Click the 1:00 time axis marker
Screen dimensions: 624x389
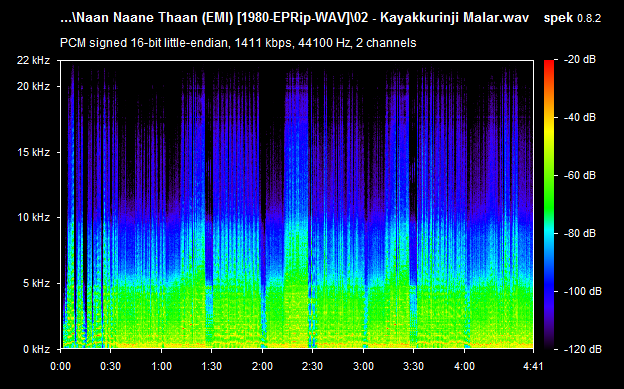coord(161,366)
